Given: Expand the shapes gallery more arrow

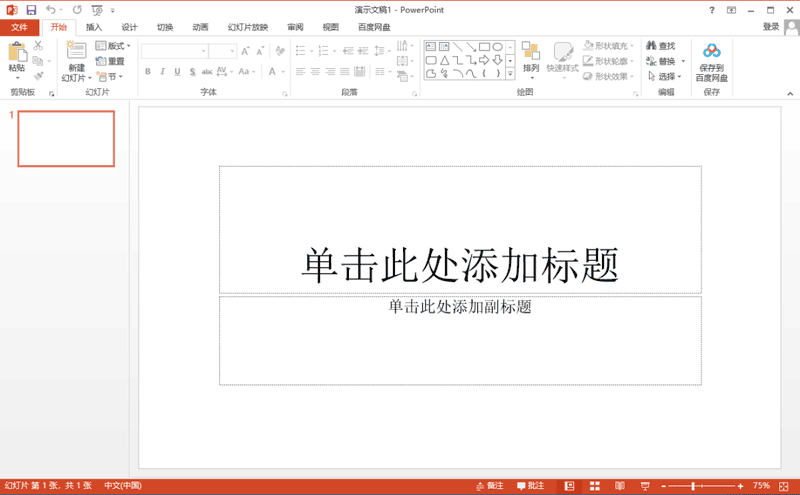Looking at the screenshot, I should (510, 74).
